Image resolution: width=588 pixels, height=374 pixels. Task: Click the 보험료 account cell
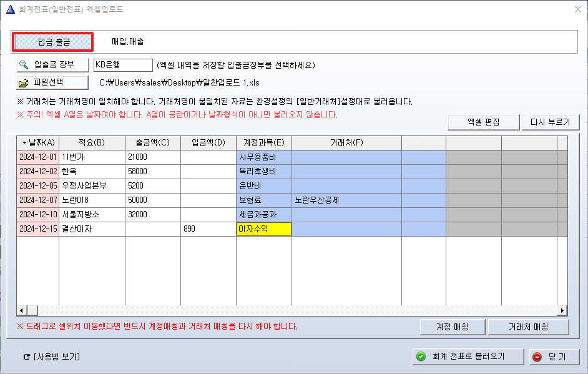pyautogui.click(x=264, y=200)
